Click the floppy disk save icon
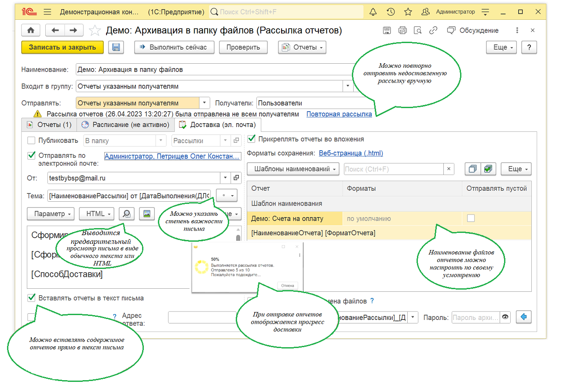Viewport: 563px width, 392px height. (117, 47)
